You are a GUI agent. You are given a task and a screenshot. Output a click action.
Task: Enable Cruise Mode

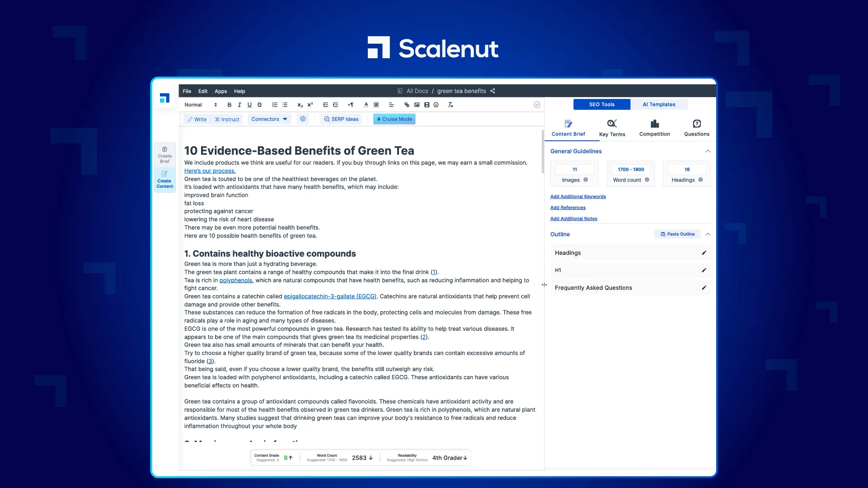394,119
